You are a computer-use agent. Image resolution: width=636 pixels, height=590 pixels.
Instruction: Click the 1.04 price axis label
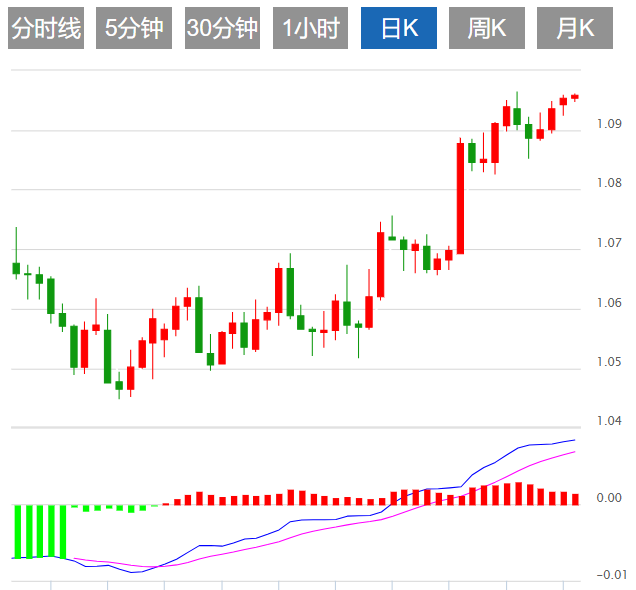pyautogui.click(x=609, y=421)
